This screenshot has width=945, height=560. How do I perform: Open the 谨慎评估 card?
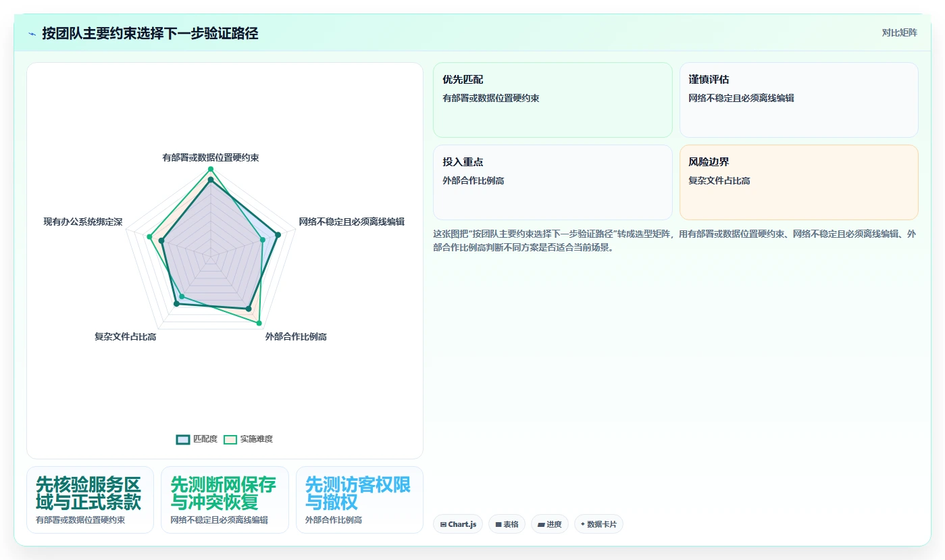tap(798, 100)
